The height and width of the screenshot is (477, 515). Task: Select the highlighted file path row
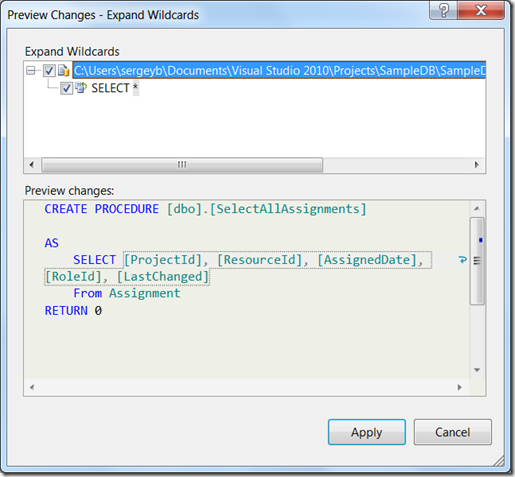click(x=279, y=71)
